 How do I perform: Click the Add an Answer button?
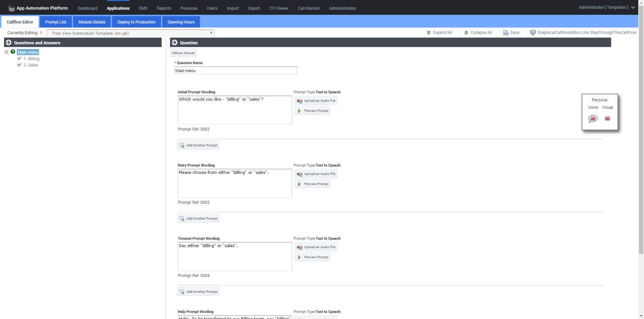pyautogui.click(x=183, y=53)
